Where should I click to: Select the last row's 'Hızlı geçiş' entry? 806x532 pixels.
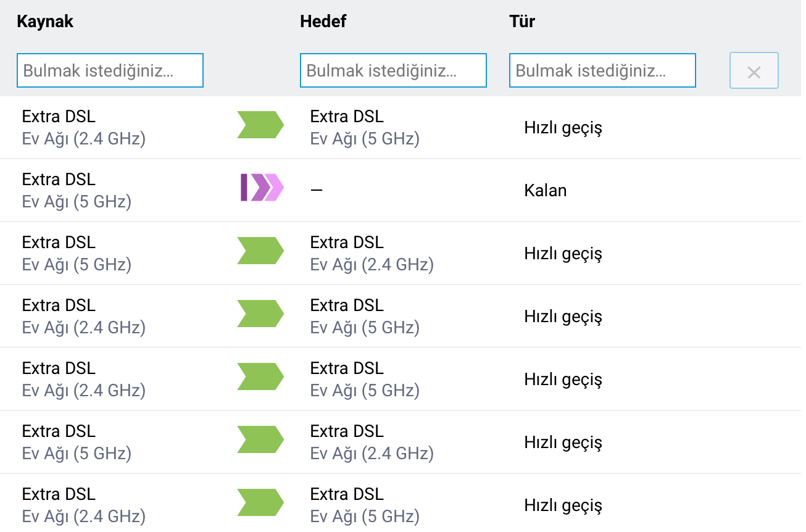pyautogui.click(x=563, y=505)
